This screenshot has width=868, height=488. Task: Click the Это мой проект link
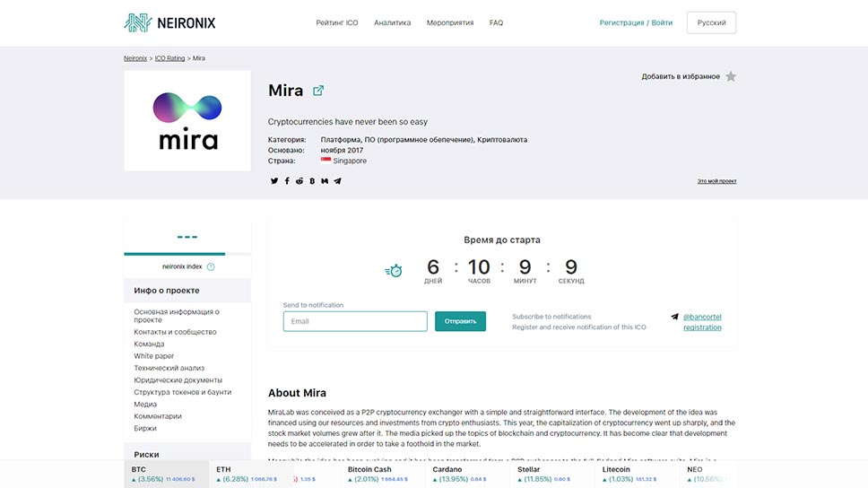pos(716,181)
